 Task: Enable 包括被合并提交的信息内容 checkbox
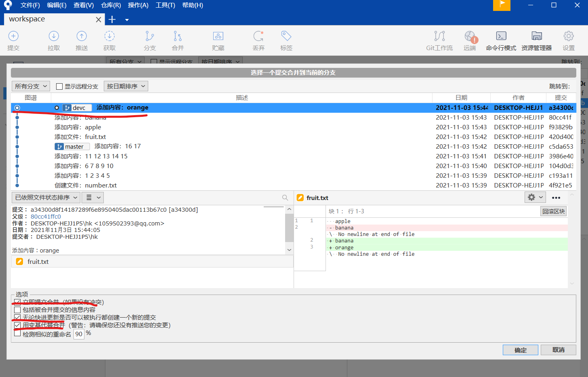17,310
